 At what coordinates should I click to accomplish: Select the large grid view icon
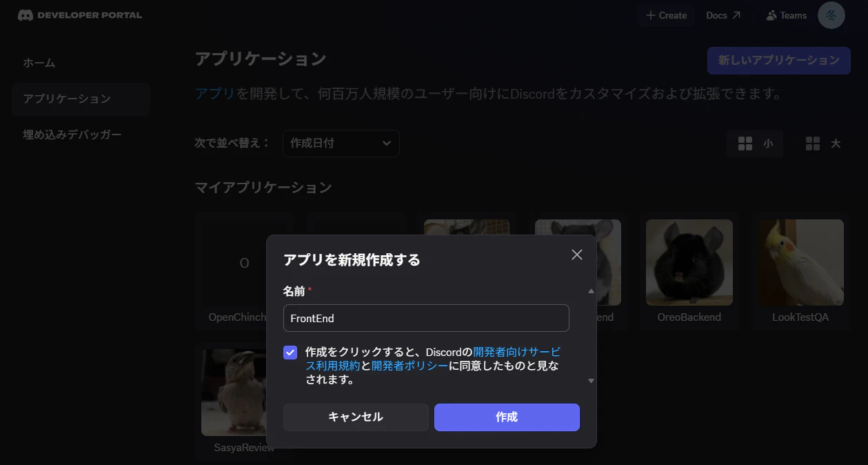[813, 144]
